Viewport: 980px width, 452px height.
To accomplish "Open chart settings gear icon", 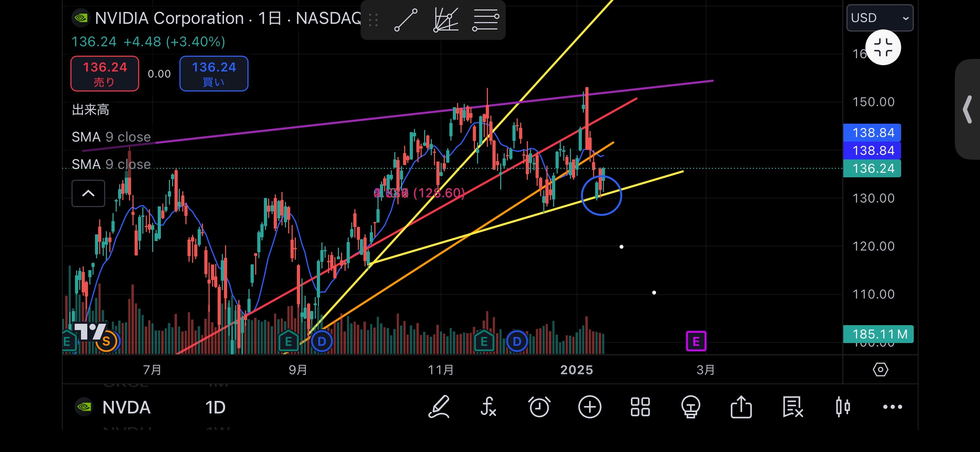I will (880, 369).
